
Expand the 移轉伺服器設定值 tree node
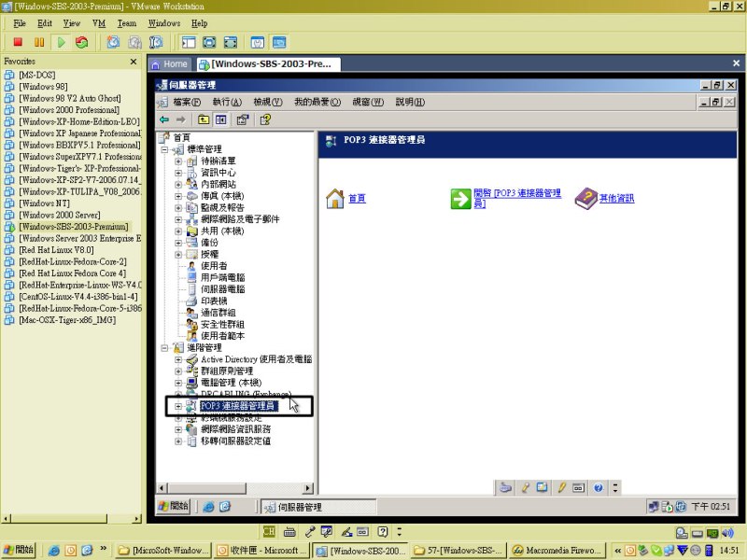click(x=178, y=441)
